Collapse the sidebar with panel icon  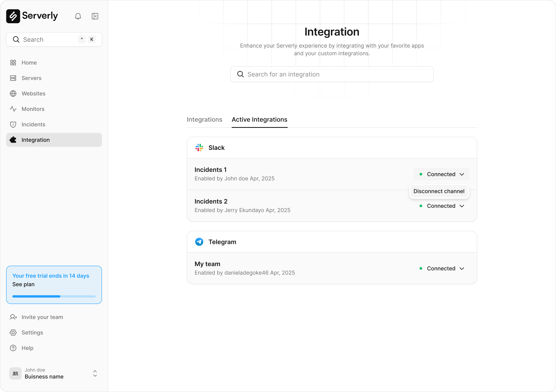(95, 16)
